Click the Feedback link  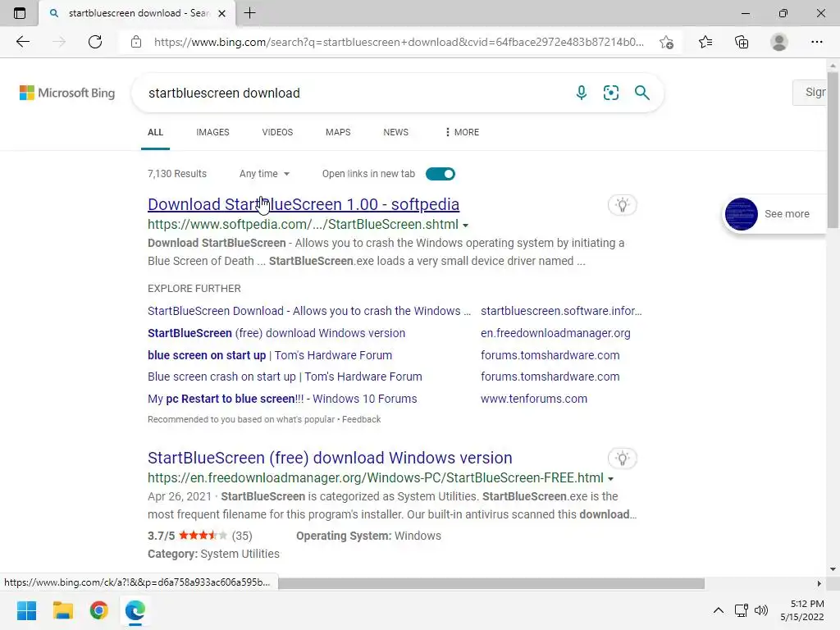tap(362, 419)
